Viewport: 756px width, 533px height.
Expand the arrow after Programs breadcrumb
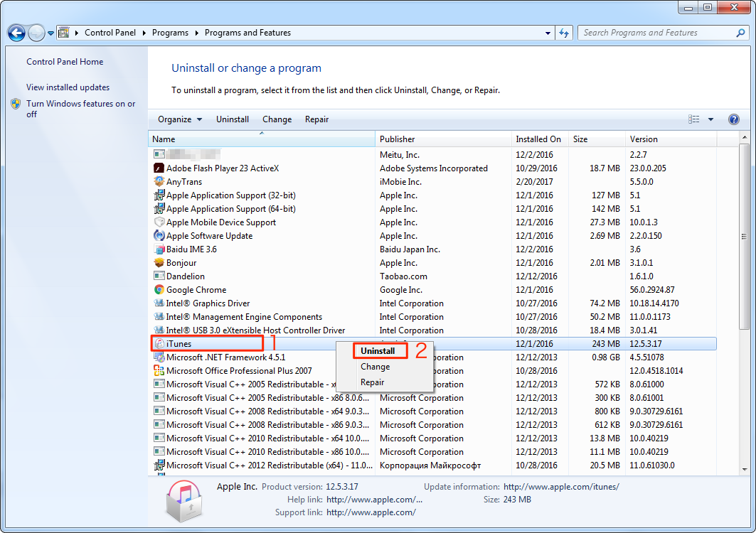197,33
